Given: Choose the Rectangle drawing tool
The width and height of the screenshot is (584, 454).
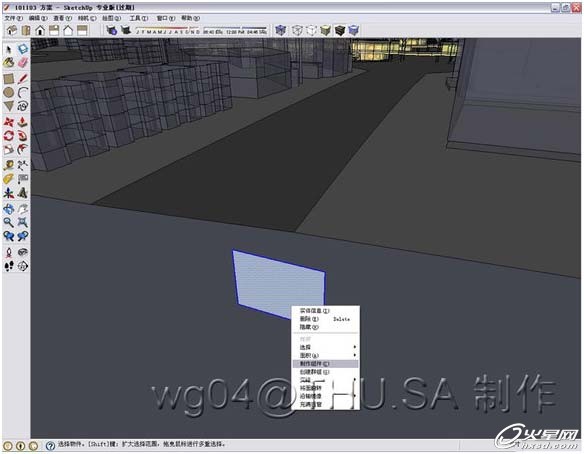Looking at the screenshot, I should click(9, 79).
